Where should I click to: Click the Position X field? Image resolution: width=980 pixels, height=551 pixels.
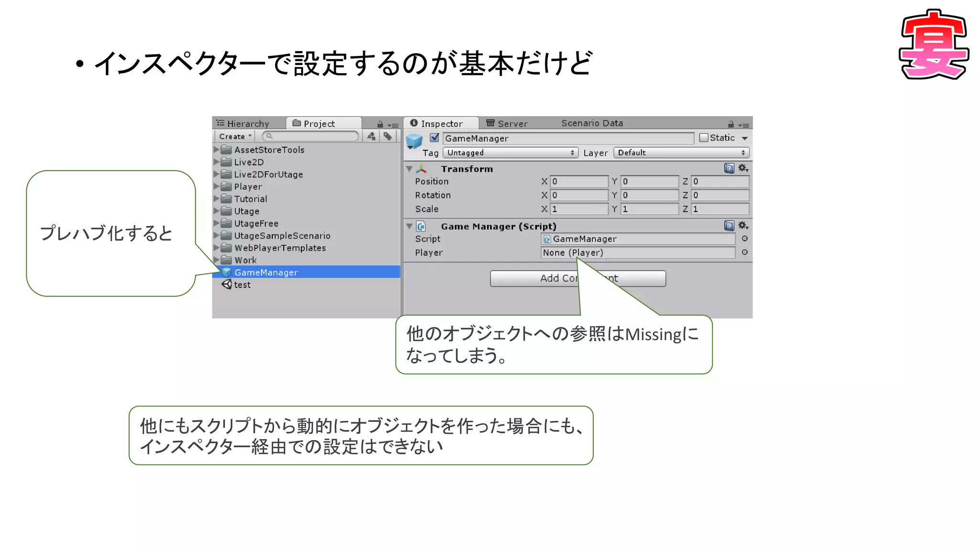coord(579,181)
